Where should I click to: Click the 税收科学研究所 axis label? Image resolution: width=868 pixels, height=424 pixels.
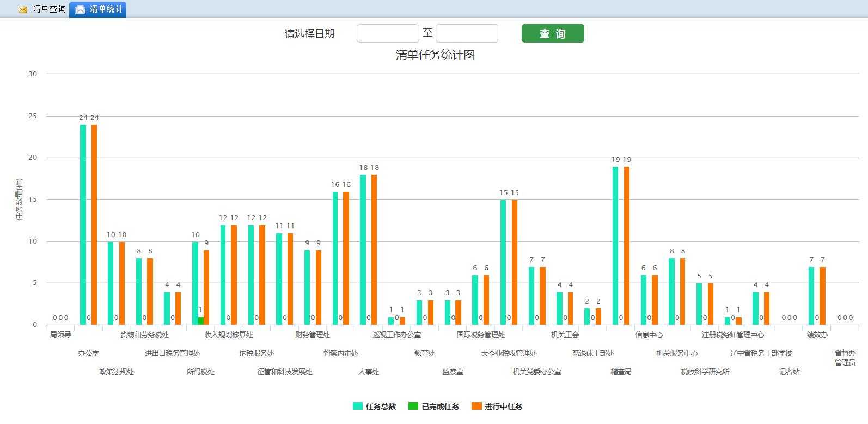(x=705, y=372)
